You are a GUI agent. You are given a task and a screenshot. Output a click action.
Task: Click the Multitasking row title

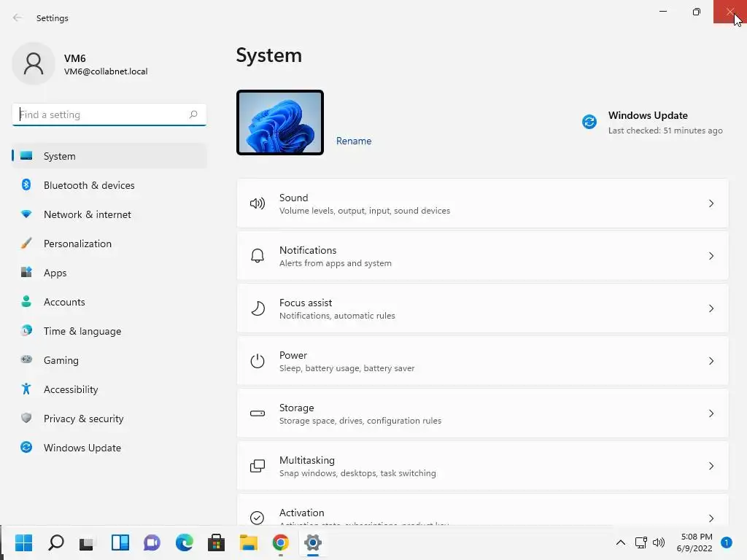pos(307,460)
